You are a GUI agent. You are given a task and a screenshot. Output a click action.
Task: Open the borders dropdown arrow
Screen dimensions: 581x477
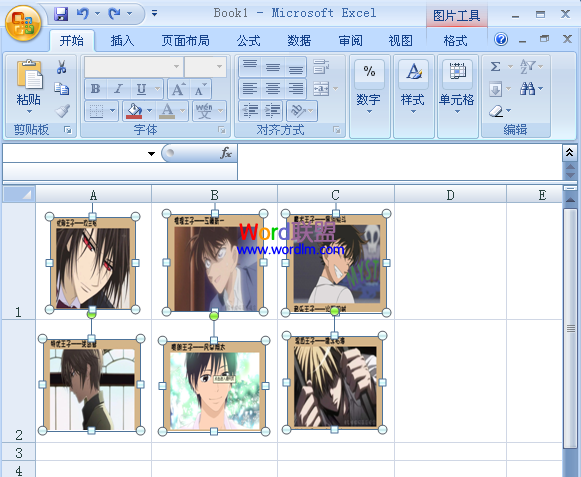pyautogui.click(x=113, y=111)
